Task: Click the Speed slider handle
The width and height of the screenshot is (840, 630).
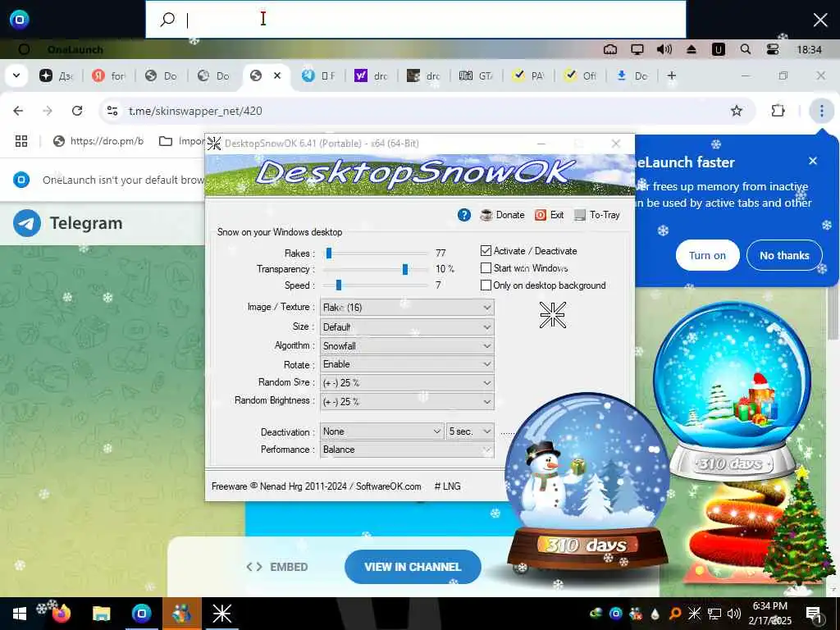Action: click(x=339, y=285)
